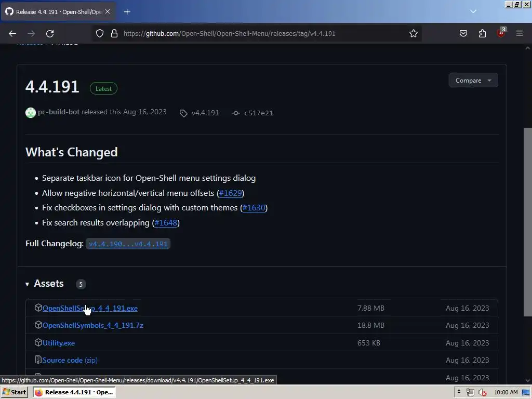Reload the current page

click(x=50, y=34)
